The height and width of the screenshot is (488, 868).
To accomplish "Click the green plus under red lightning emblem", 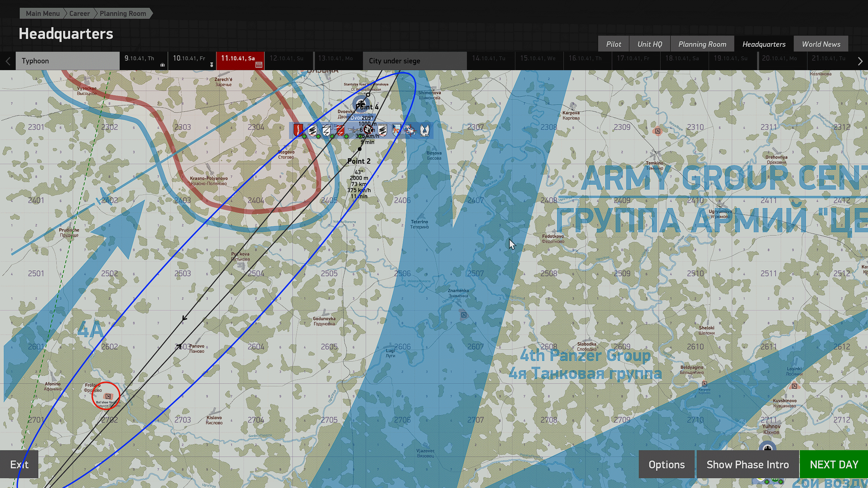I will click(x=346, y=137).
